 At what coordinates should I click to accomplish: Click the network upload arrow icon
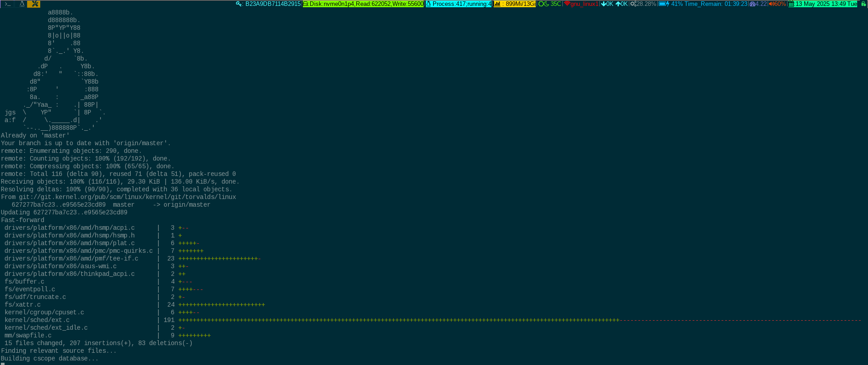point(618,4)
